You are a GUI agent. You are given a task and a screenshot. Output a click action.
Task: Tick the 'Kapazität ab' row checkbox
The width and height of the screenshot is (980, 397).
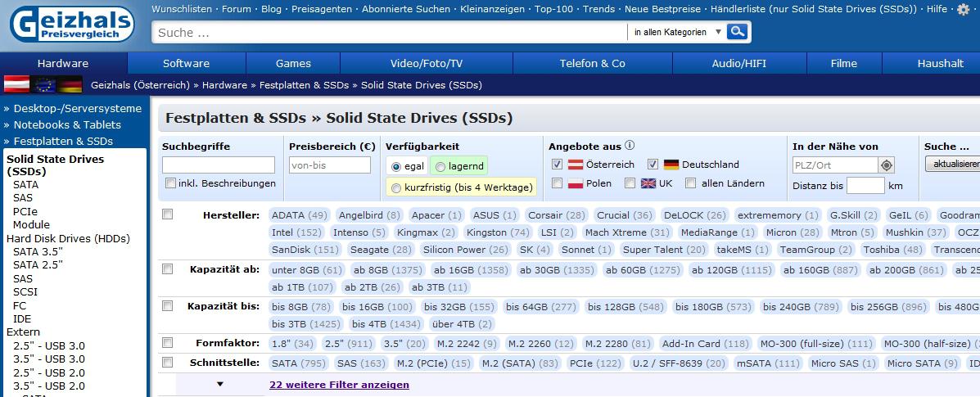[x=168, y=268]
